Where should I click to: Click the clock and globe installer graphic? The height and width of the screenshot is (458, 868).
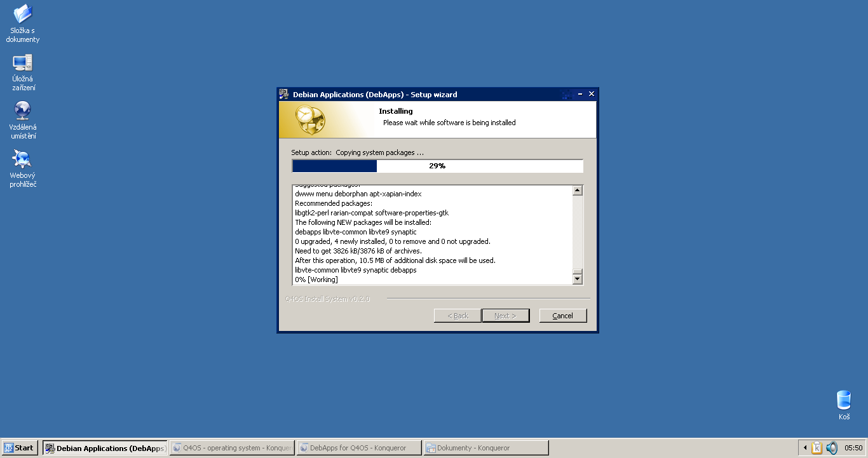[311, 120]
